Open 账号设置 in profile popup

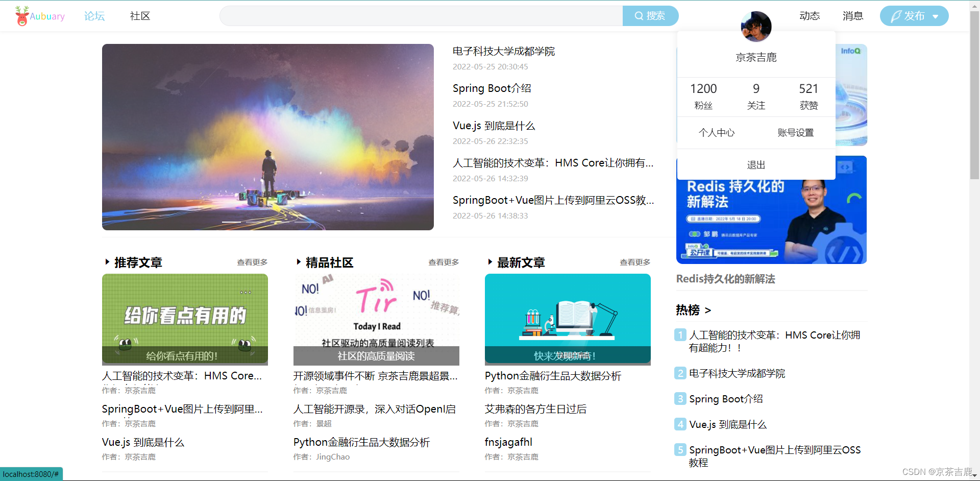tap(795, 133)
